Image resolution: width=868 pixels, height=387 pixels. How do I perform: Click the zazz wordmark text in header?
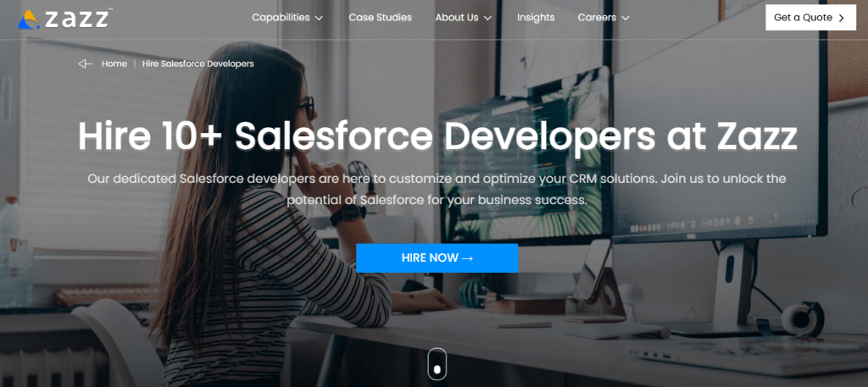(75, 18)
